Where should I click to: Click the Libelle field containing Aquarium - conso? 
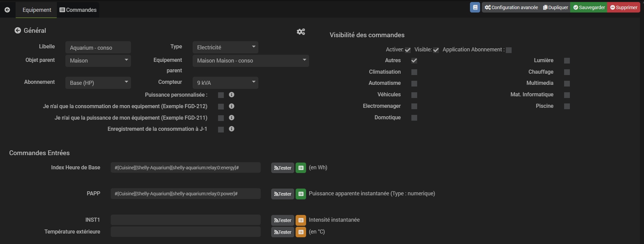(98, 47)
